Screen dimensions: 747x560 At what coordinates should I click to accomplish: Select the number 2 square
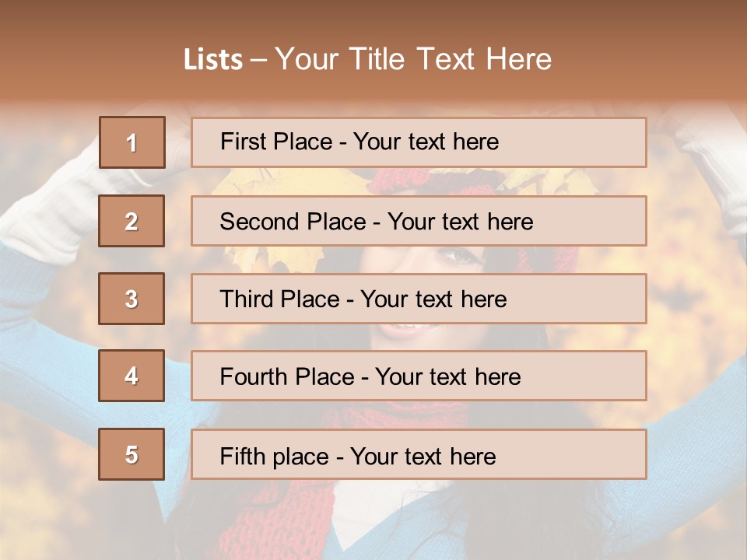pyautogui.click(x=132, y=221)
